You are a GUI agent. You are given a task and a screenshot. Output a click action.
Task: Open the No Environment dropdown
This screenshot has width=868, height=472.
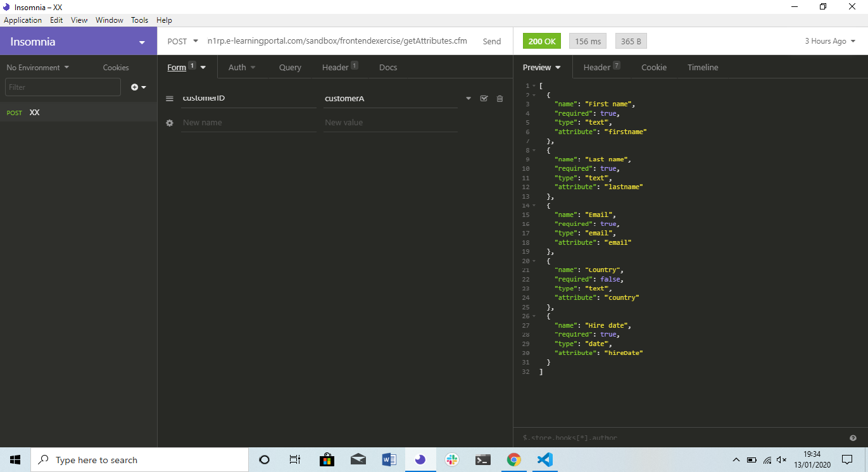click(38, 68)
